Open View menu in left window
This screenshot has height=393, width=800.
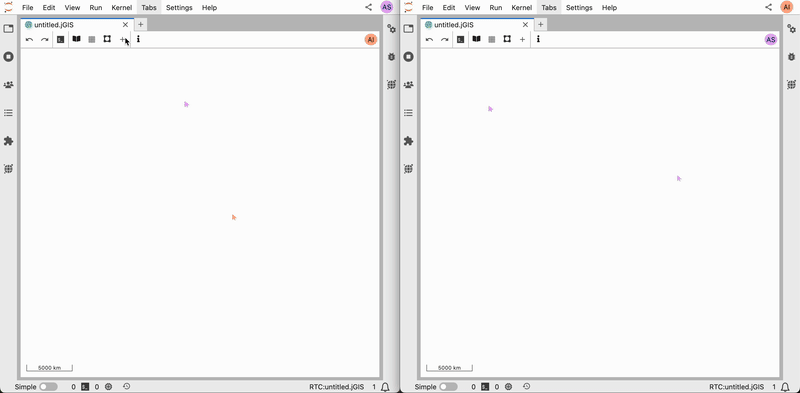point(72,8)
